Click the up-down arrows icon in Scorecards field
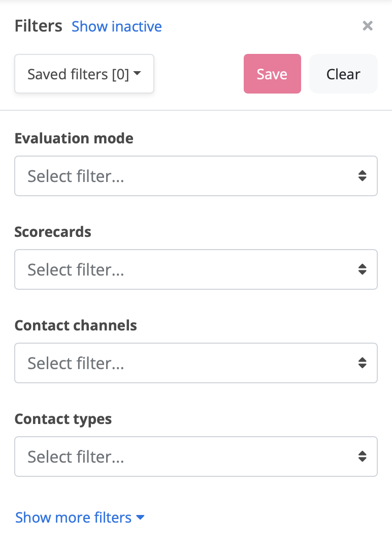The image size is (392, 547). (362, 269)
